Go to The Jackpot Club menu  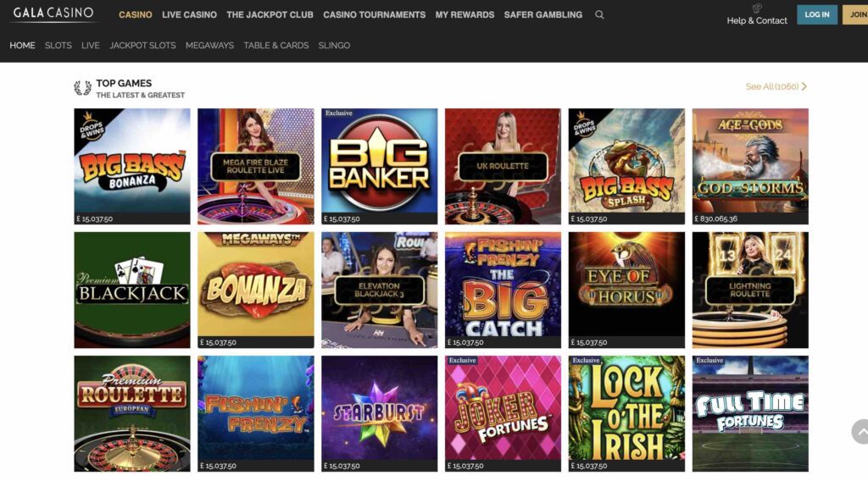[270, 15]
